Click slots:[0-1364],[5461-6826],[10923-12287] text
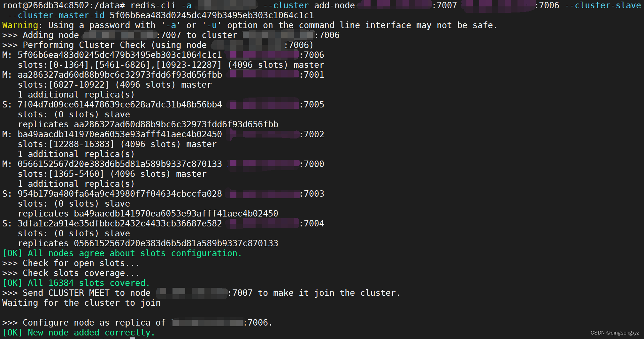Image resolution: width=644 pixels, height=339 pixels. 120,65
